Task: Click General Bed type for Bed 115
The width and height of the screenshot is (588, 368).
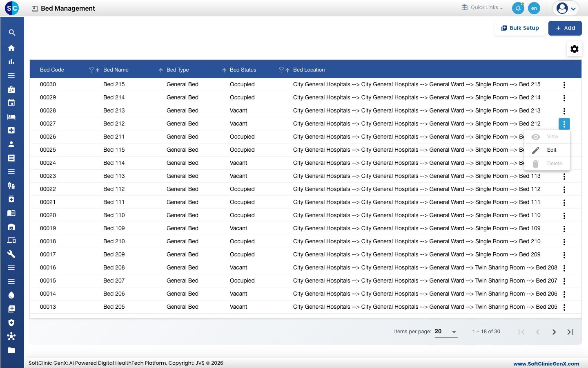Action: pyautogui.click(x=183, y=150)
